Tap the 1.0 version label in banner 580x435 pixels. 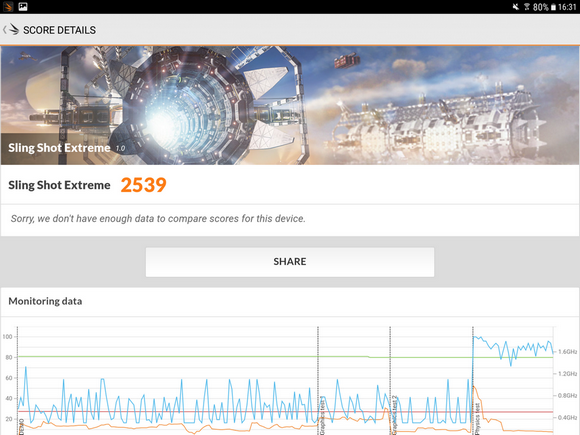(120, 149)
